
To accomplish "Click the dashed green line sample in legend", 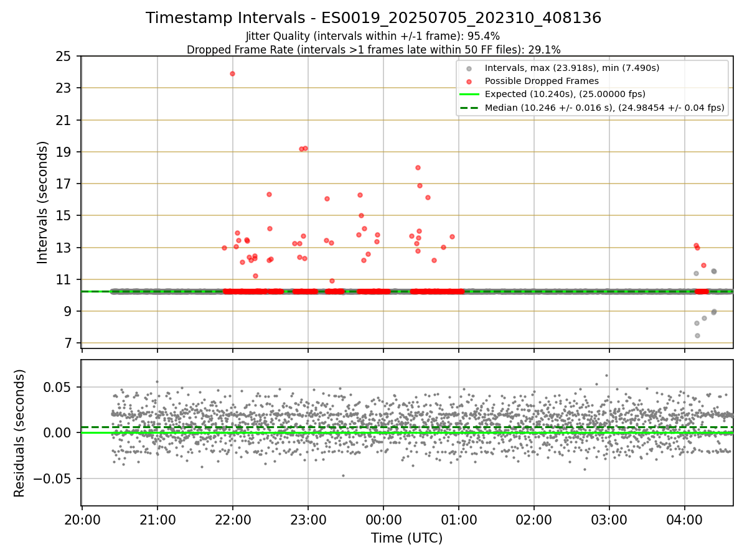I will 469,108.
